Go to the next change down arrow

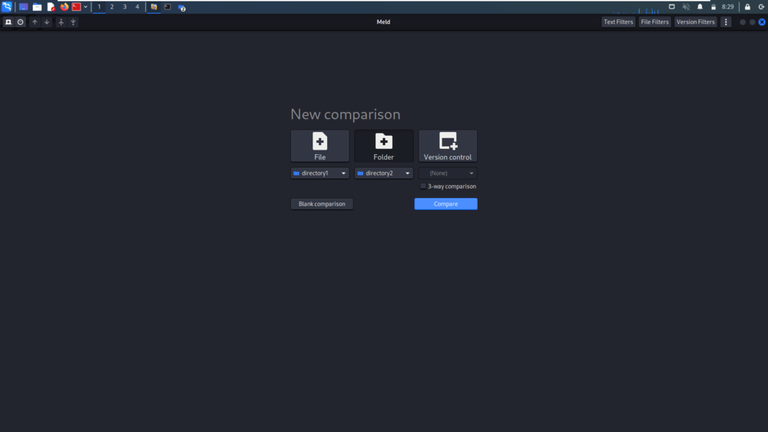tap(47, 22)
